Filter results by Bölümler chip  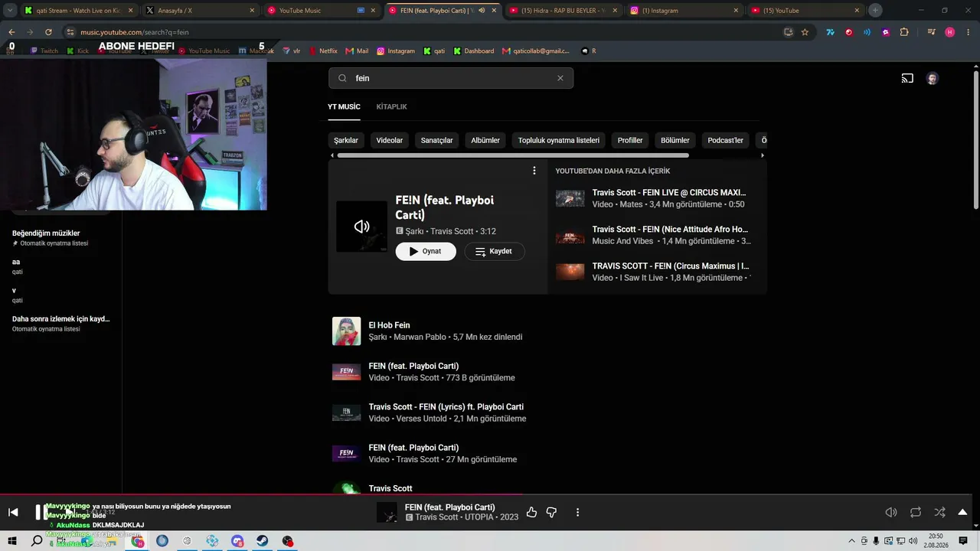coord(675,140)
